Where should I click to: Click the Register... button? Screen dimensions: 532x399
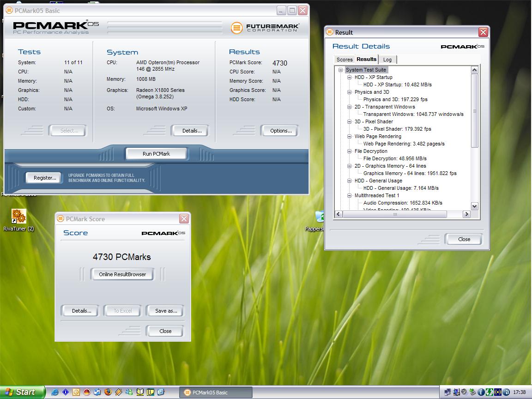(x=45, y=178)
